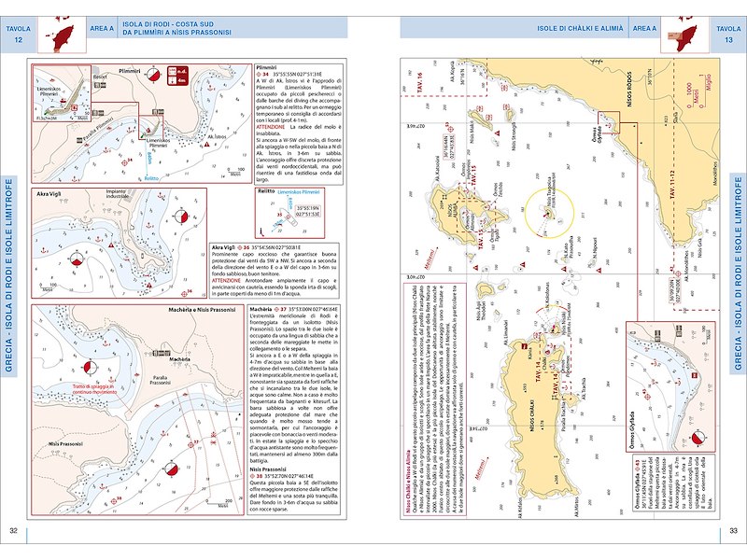Click the wind rose beside waypoint 37 on chart
Viewport: 747px width, 560px height.
(172, 469)
